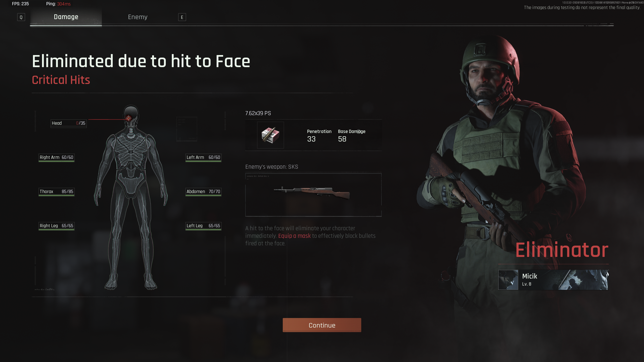Click the 'Equip a mask' red link text
The image size is (644, 362).
coord(294,236)
